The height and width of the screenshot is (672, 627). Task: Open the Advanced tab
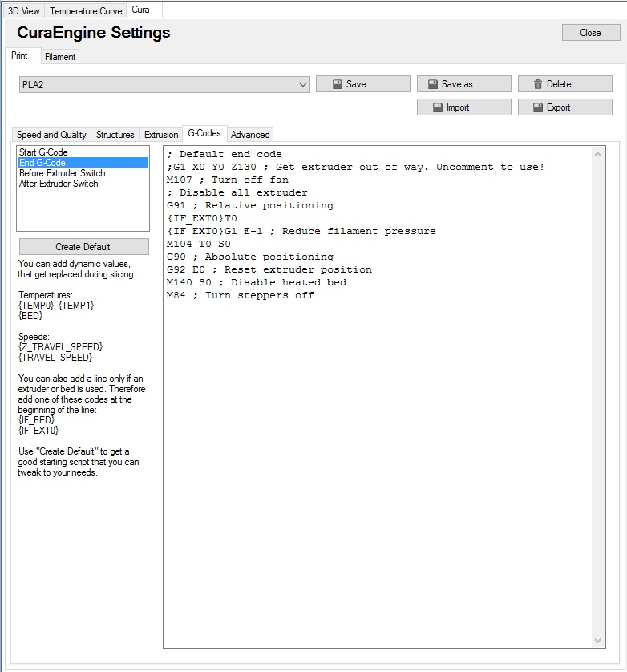point(250,135)
